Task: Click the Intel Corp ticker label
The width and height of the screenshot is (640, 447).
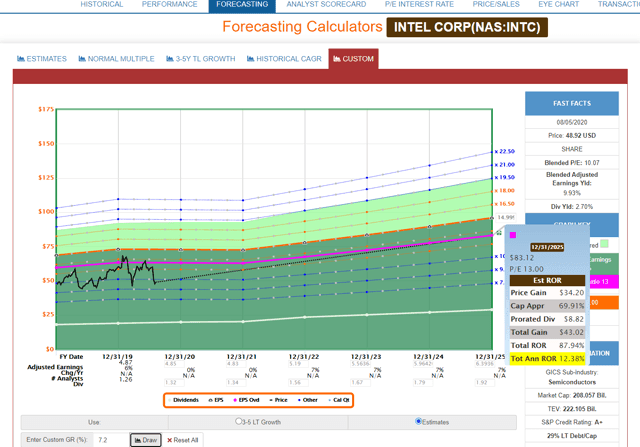Action: pos(467,28)
